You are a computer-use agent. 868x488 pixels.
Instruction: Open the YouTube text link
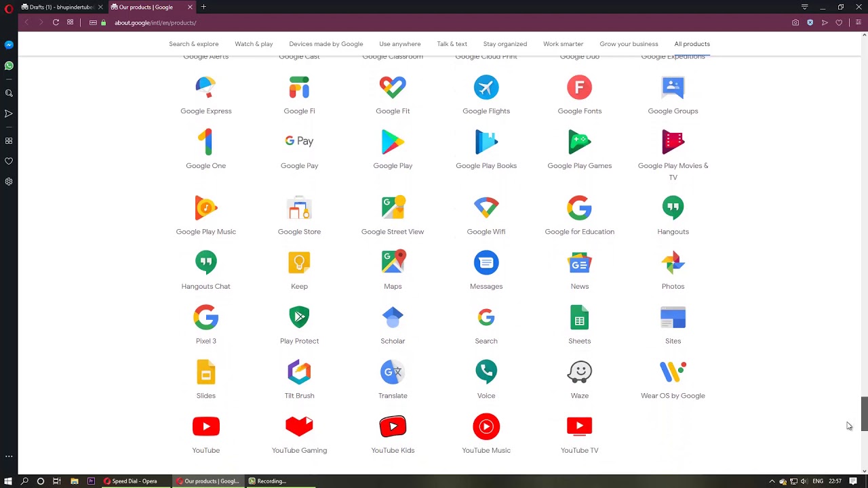click(205, 450)
